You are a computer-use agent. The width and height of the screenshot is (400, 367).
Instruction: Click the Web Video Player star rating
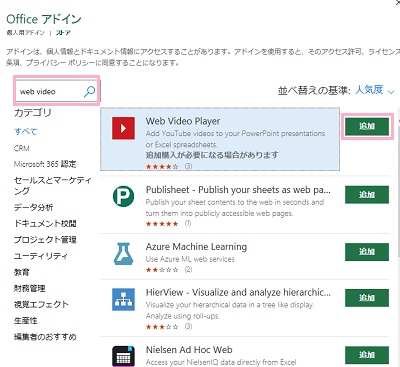click(162, 166)
